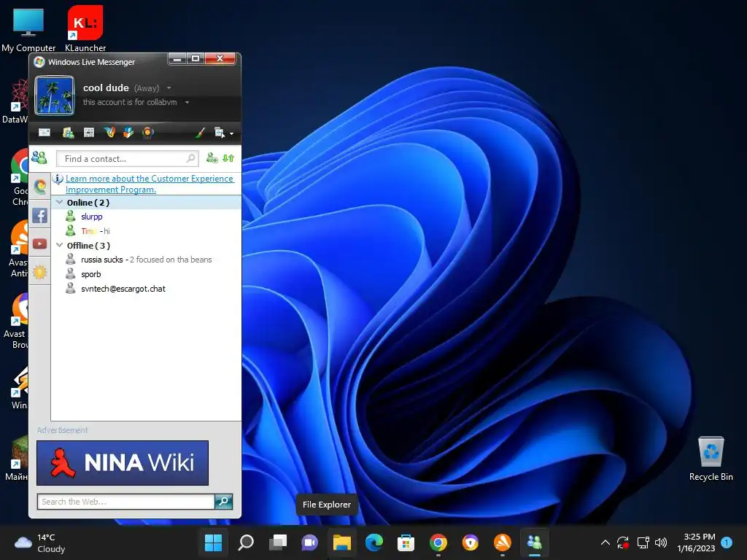The width and height of the screenshot is (747, 560).
Task: Open the show menu dropdown arrow
Action: 231,134
